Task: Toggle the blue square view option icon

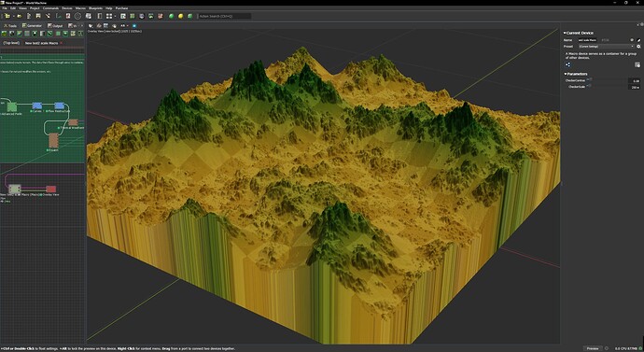Action: 134,26
